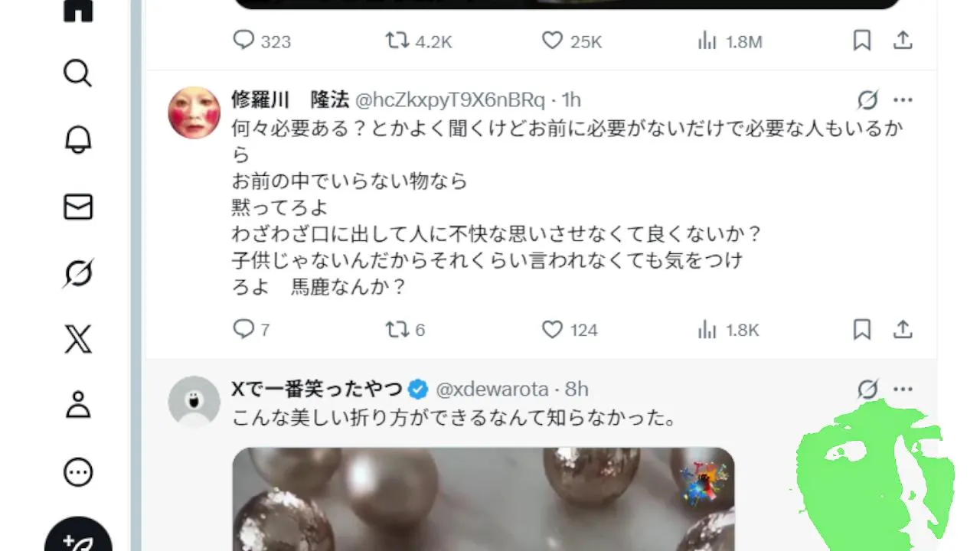Image resolution: width=980 pixels, height=551 pixels.
Task: Open the gold balls video thumbnail
Action: (x=483, y=499)
